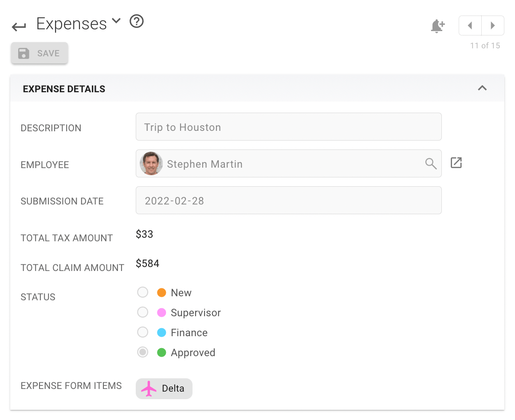Open the help icon beside Expenses
Viewport: 515px width, 420px height.
(x=136, y=21)
